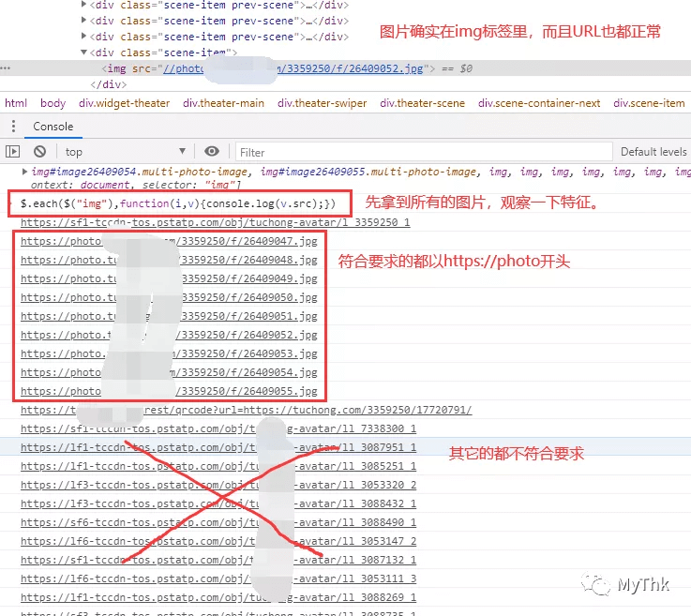Open the img src link ending 26409052.jpg in Elements
Screen dimensions: 691x616
point(293,68)
